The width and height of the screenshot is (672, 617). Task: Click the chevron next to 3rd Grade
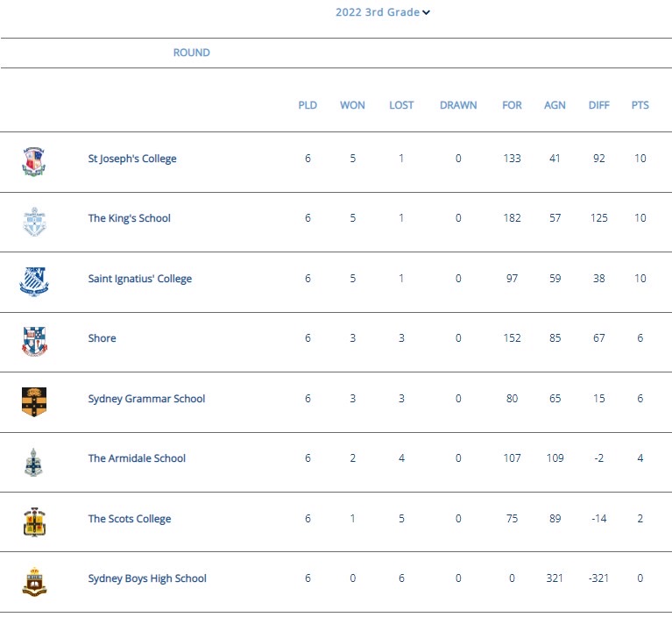coord(426,12)
